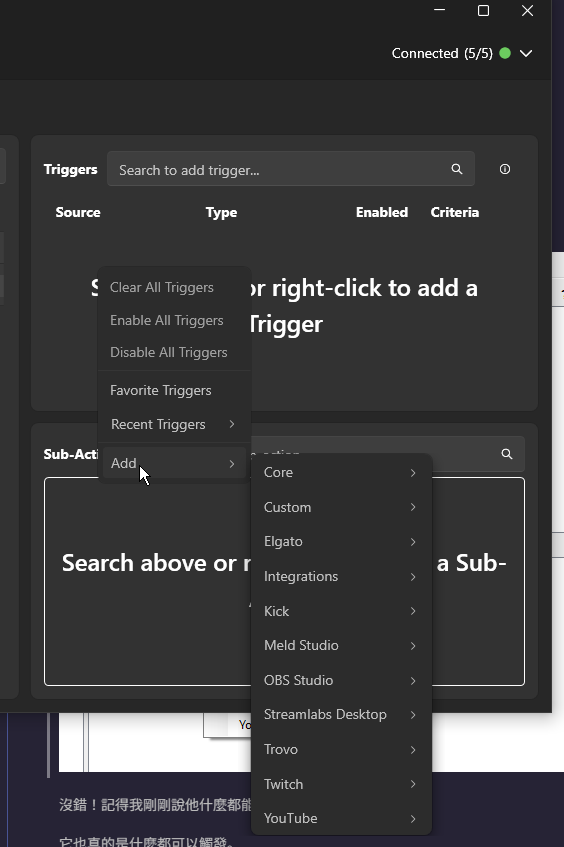The height and width of the screenshot is (847, 564).
Task: Expand the Trovo submenu
Action: [341, 749]
